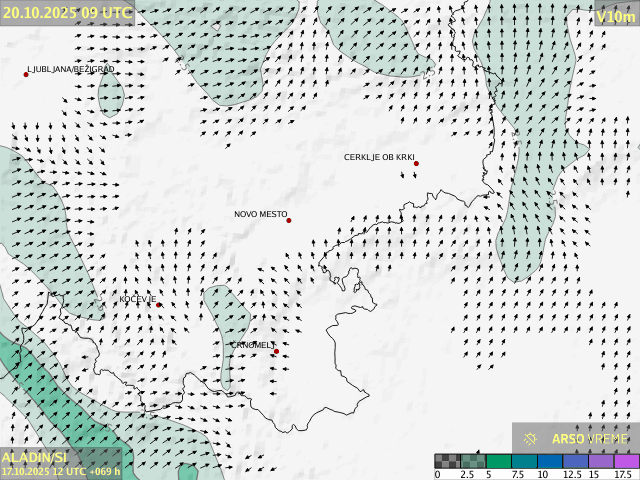Select the green 5 to 7.5 legend swatch
The width and height of the screenshot is (640, 480).
(499, 461)
